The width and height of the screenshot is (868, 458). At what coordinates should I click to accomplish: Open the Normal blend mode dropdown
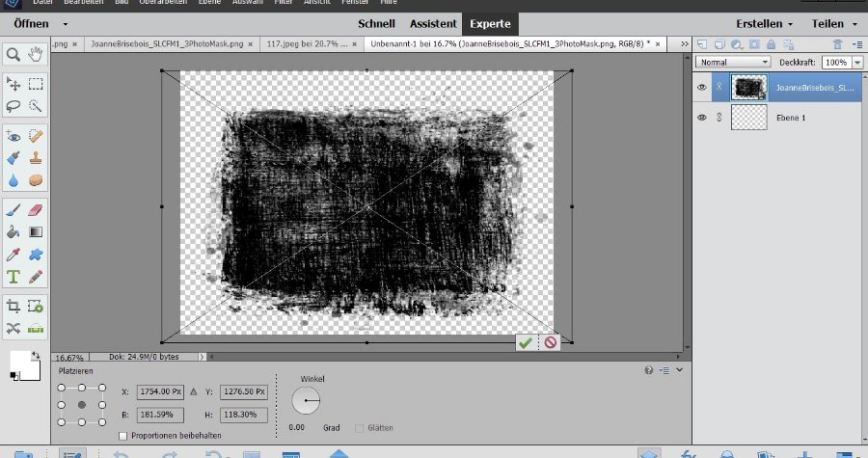(x=733, y=62)
